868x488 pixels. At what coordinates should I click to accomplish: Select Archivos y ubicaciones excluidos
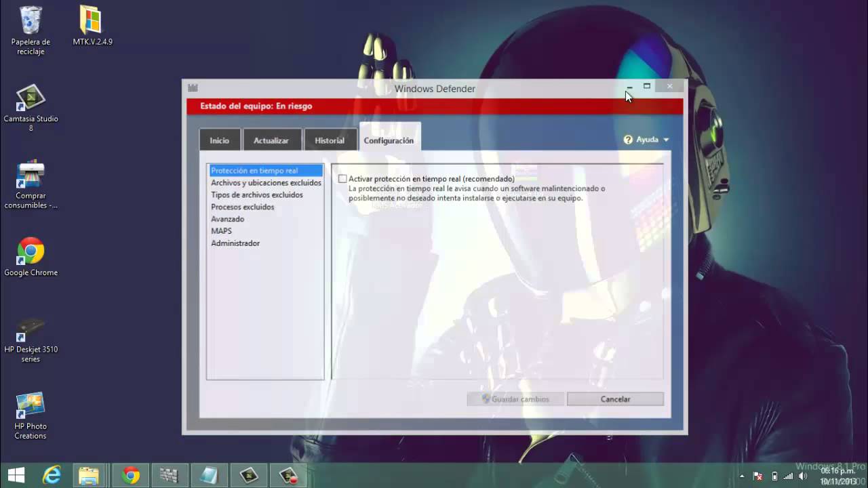[x=266, y=183]
